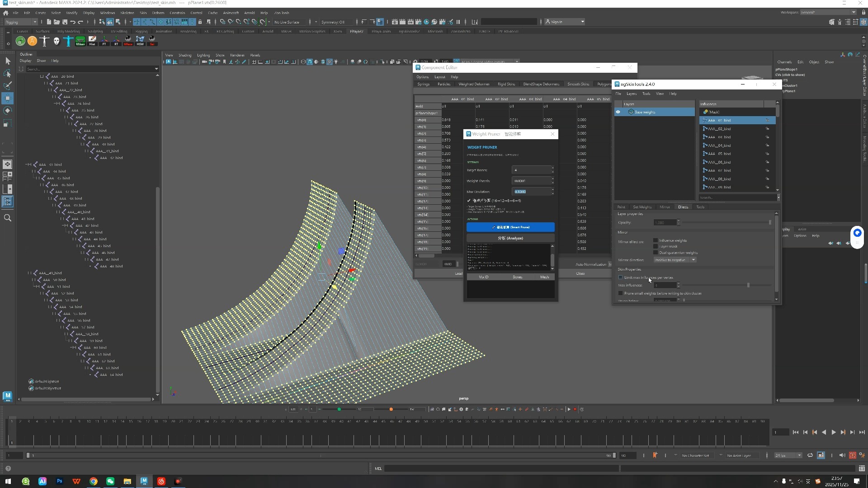Open the Rigging menu set dropdown
868x488 pixels.
[x=21, y=22]
